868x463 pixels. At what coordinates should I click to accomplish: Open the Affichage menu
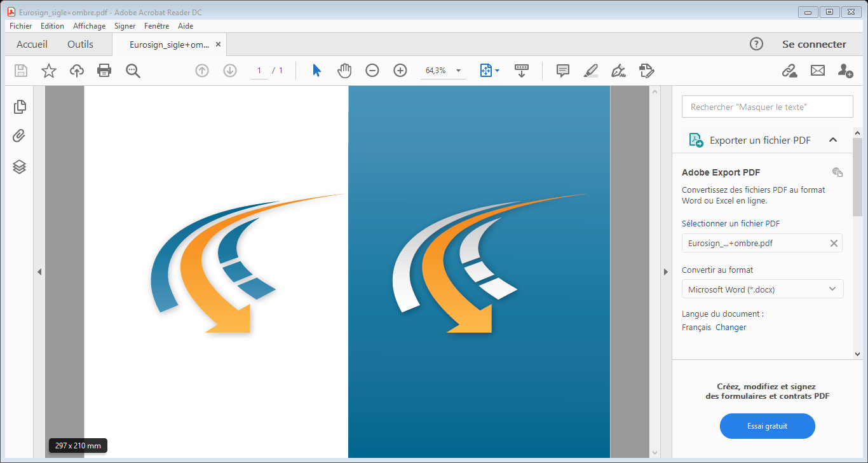click(90, 26)
